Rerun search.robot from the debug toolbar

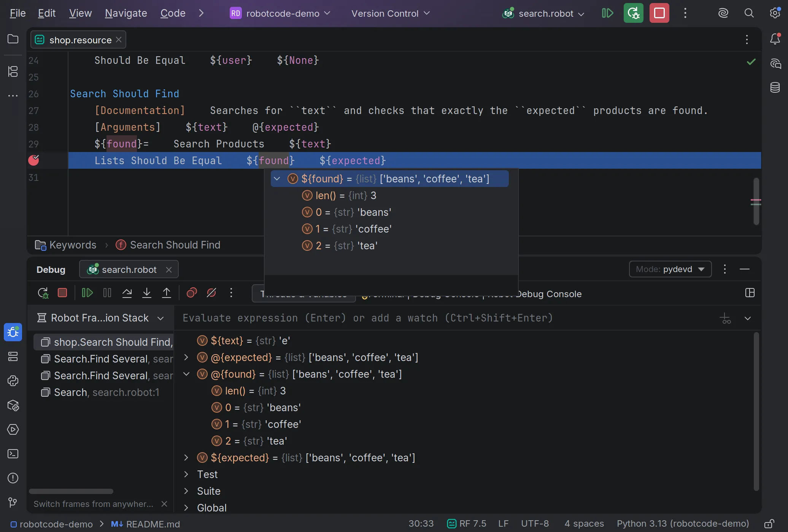tap(43, 293)
